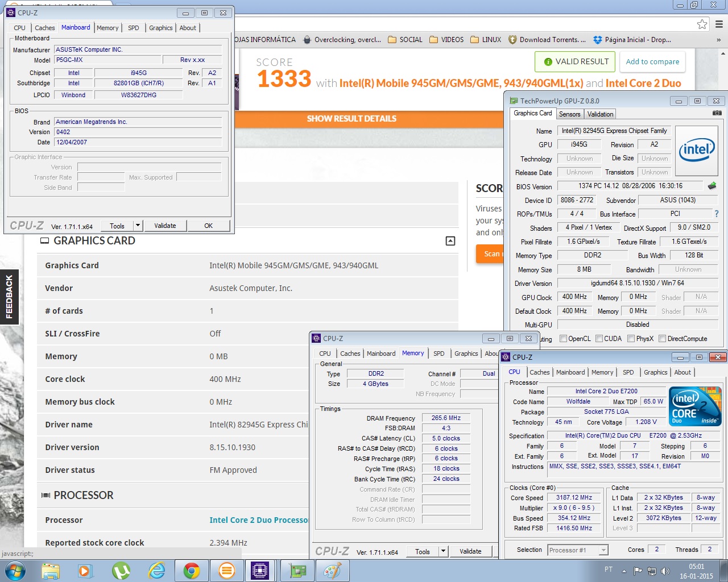
Task: Switch to Chrome in taskbar
Action: (191, 571)
